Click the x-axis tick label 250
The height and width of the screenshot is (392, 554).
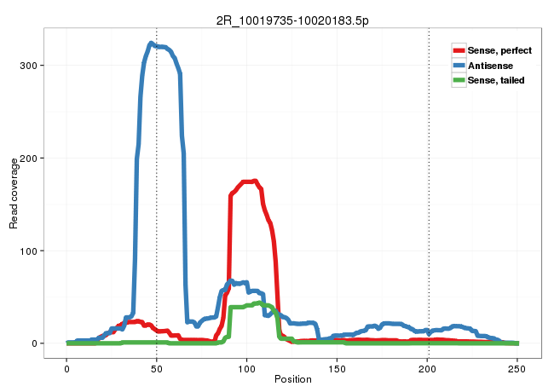click(518, 366)
